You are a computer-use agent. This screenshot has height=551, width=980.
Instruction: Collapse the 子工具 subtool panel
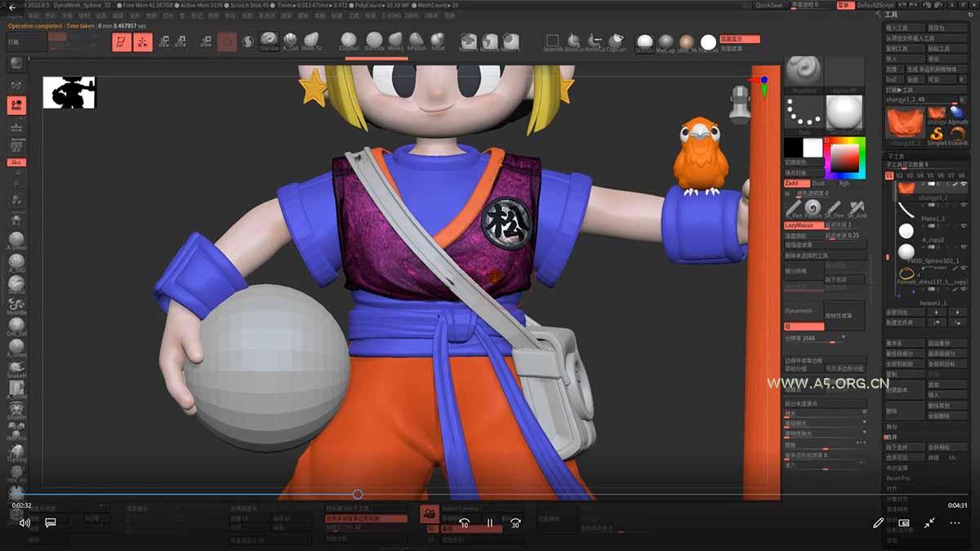tap(897, 157)
